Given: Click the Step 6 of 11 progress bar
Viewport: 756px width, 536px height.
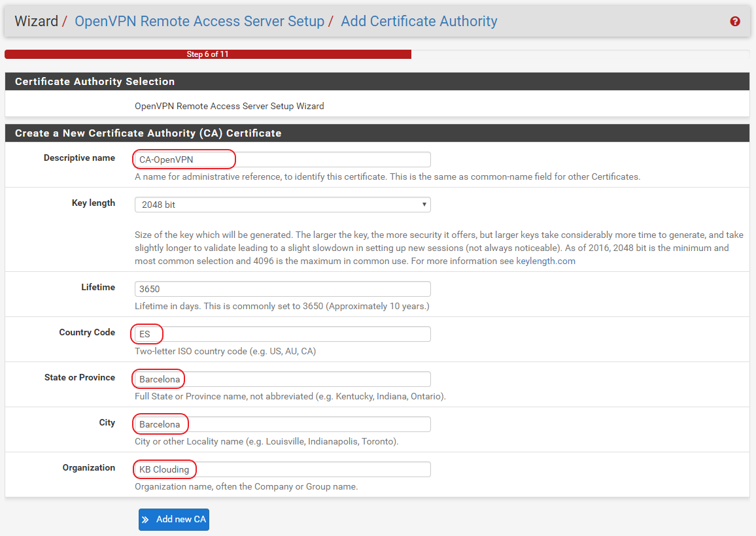Looking at the screenshot, I should pos(208,54).
